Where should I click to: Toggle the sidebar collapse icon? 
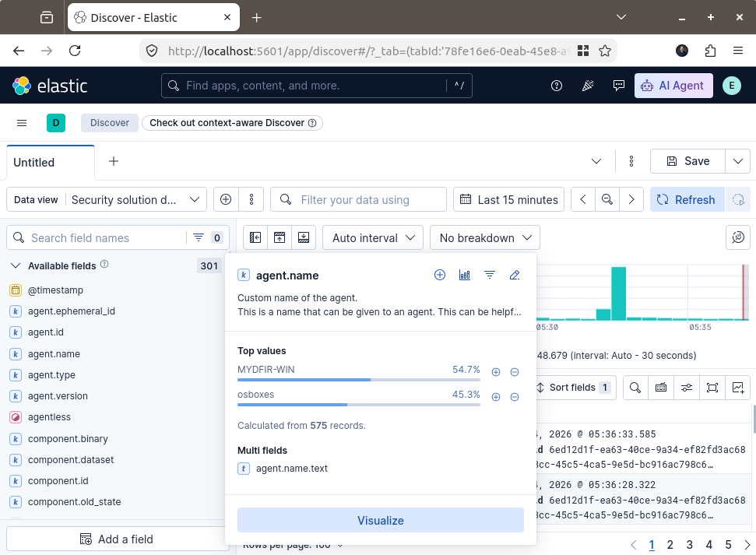click(x=255, y=237)
